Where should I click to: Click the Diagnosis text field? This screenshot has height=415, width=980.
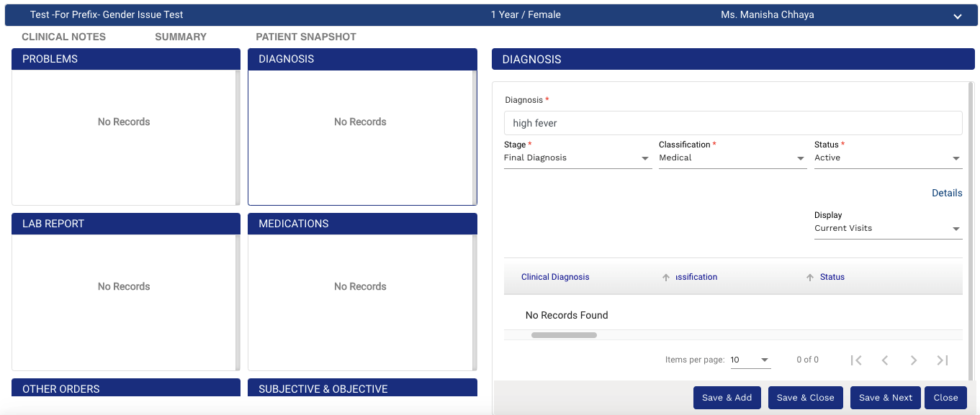[732, 123]
